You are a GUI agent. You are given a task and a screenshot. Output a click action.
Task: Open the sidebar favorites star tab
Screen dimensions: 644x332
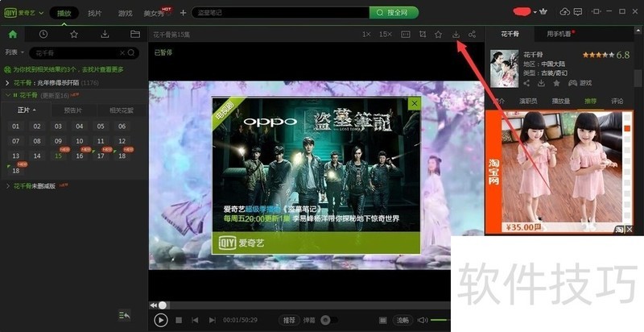tap(74, 35)
